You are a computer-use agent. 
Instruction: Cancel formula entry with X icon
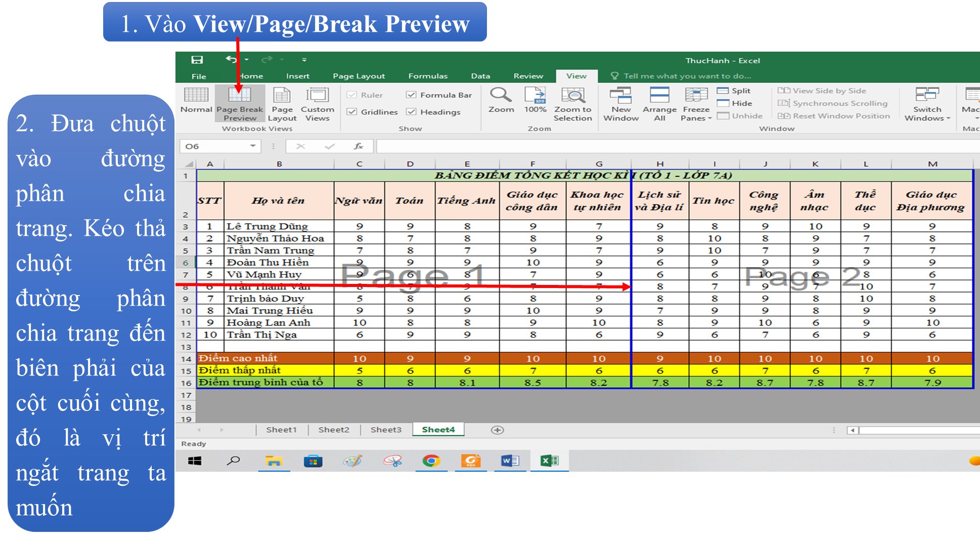pyautogui.click(x=300, y=146)
